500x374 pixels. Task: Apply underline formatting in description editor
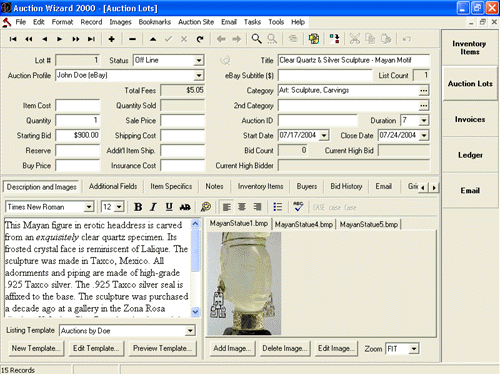(169, 207)
